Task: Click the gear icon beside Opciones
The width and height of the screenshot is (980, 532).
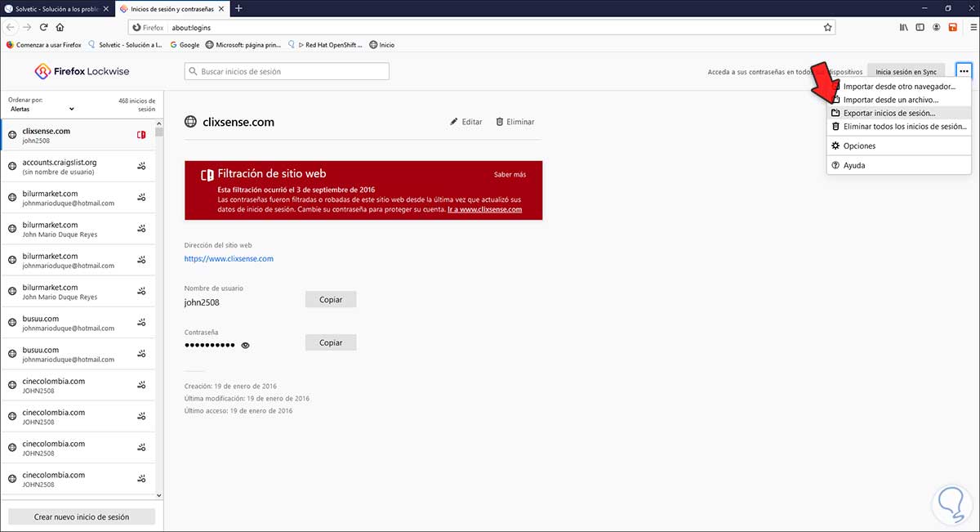Action: click(835, 145)
